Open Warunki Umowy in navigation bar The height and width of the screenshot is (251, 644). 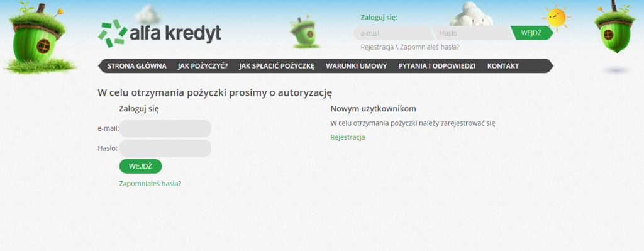pyautogui.click(x=357, y=66)
